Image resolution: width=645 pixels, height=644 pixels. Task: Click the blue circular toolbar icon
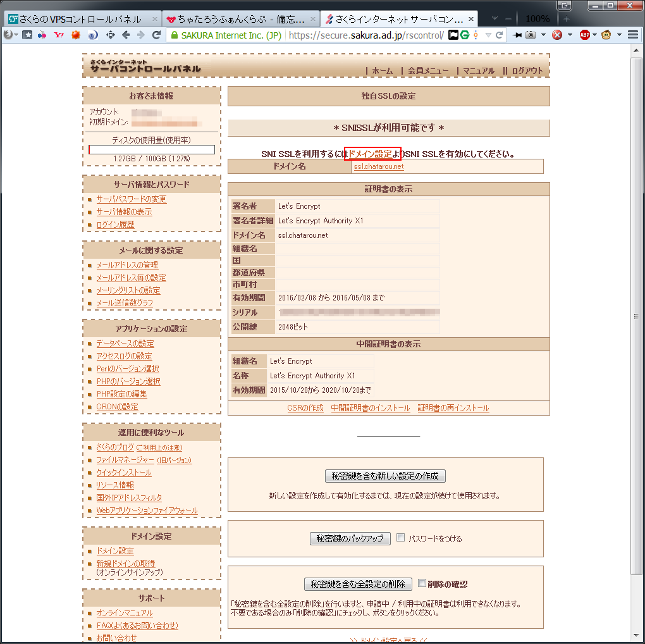(93, 35)
